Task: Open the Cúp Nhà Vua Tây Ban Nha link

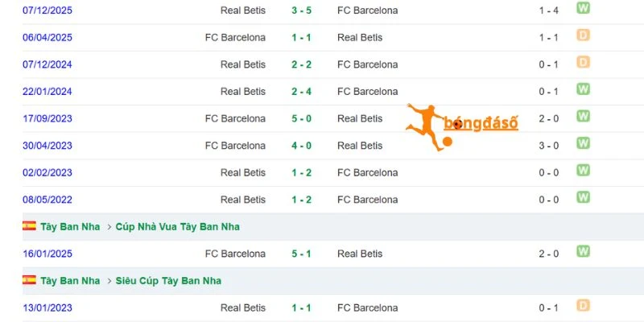Action: point(177,227)
